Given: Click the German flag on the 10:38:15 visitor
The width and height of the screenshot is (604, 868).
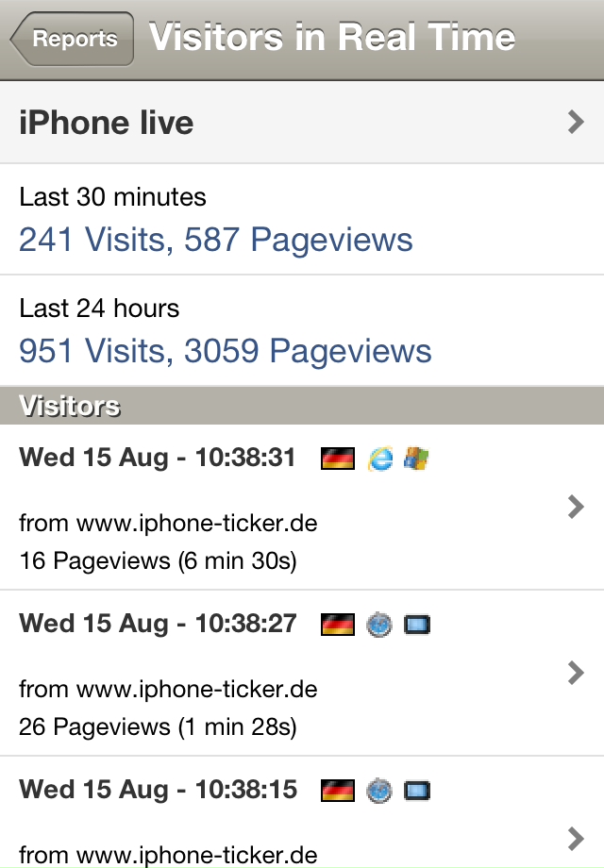Looking at the screenshot, I should pos(337,791).
